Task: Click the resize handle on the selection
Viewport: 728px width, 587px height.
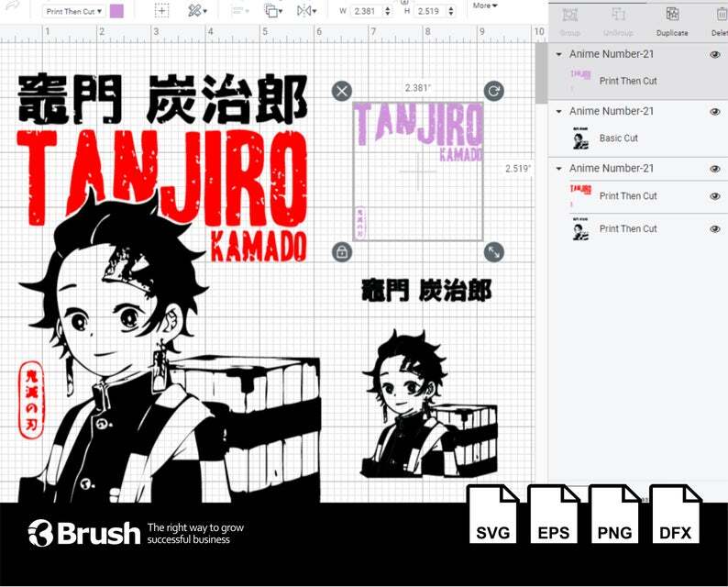Action: [x=493, y=252]
